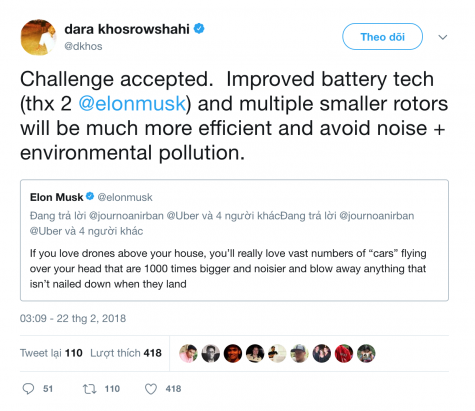Image resolution: width=475 pixels, height=411 pixels.
Task: Open the @elonmusk mention in the tweet text
Action: [x=132, y=104]
